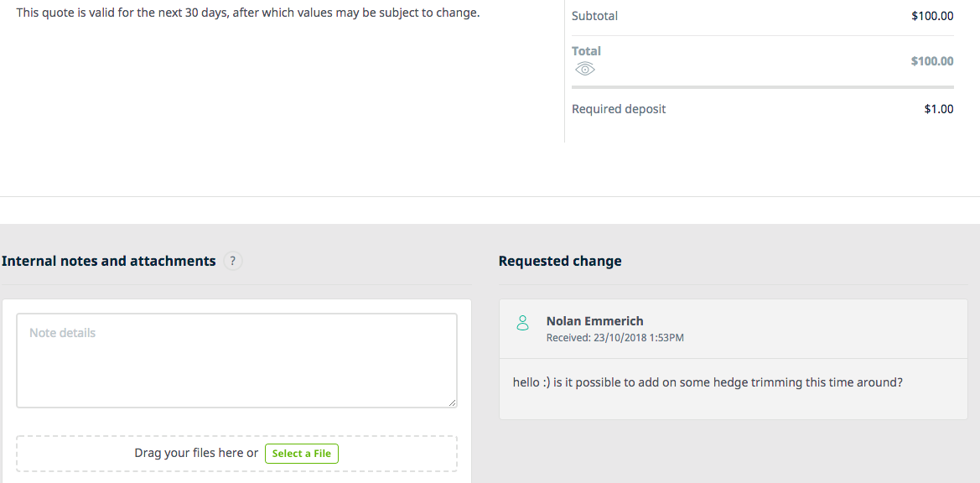
Task: Click the Subtotal amount of $100.00
Action: coord(932,15)
